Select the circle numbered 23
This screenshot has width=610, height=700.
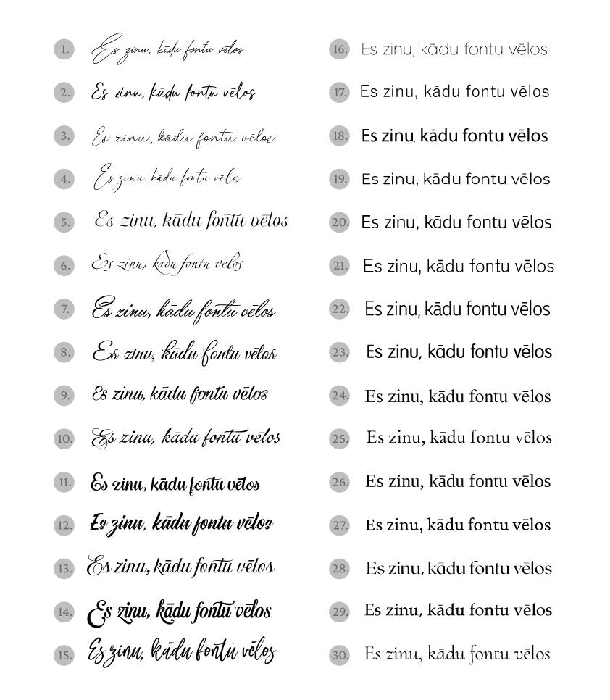(x=339, y=352)
